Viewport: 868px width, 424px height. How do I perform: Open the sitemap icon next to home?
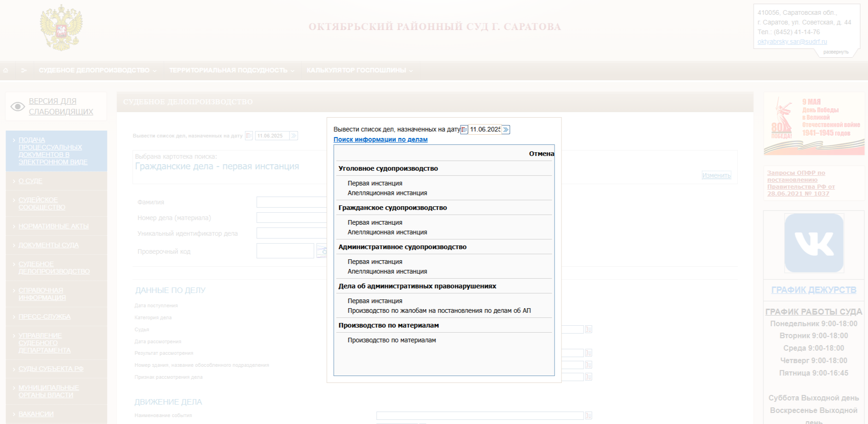(x=24, y=71)
